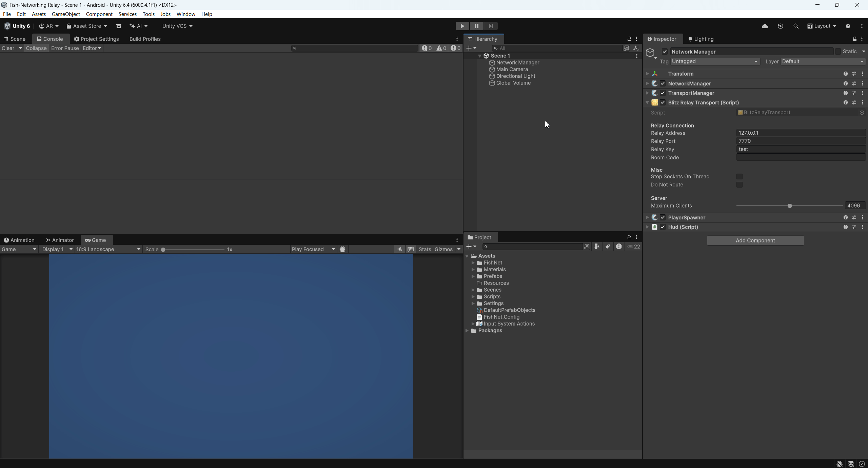Enable Stop Sockets On Thread
This screenshot has width=868, height=468.
pos(739,176)
